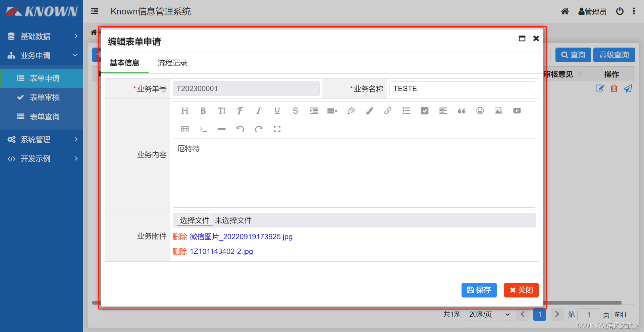Redo the last edit
This screenshot has height=332, width=644.
[259, 129]
